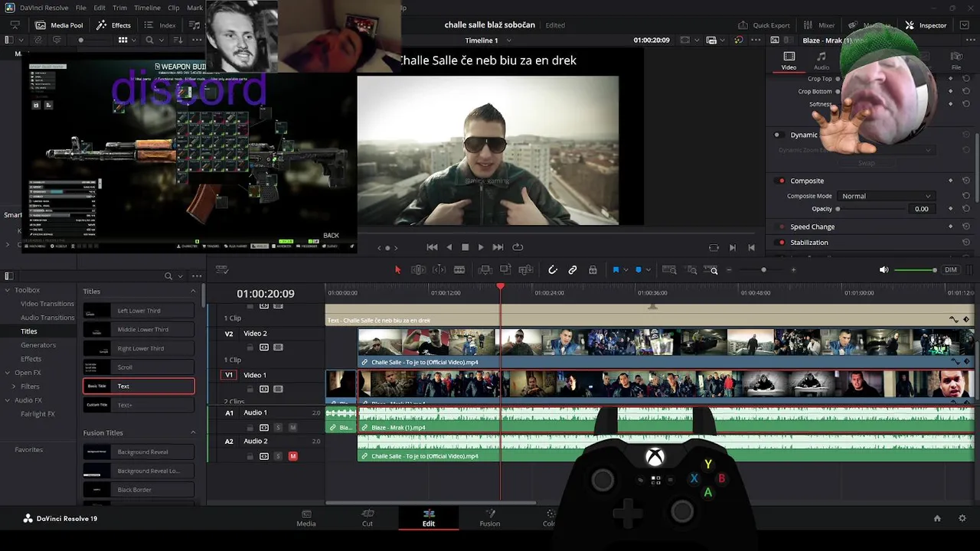The height and width of the screenshot is (551, 980).
Task: Adjust the green monitor volume slider
Action: coord(915,270)
